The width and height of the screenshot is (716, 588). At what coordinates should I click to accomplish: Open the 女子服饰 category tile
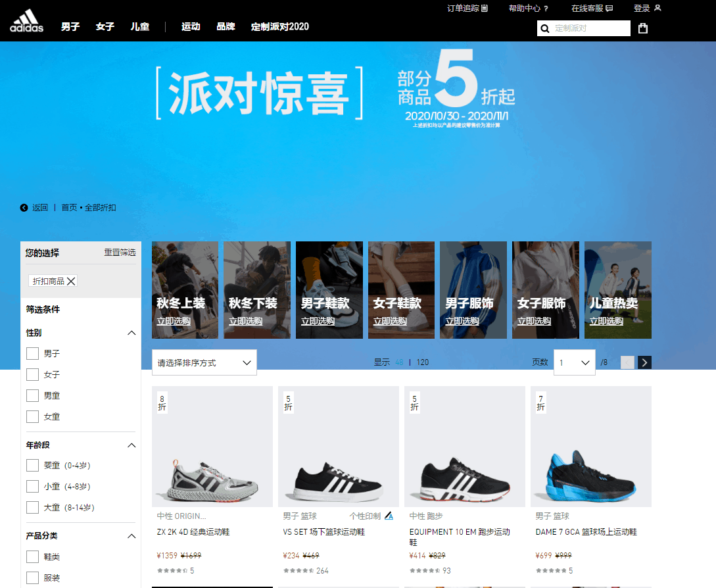(x=546, y=290)
